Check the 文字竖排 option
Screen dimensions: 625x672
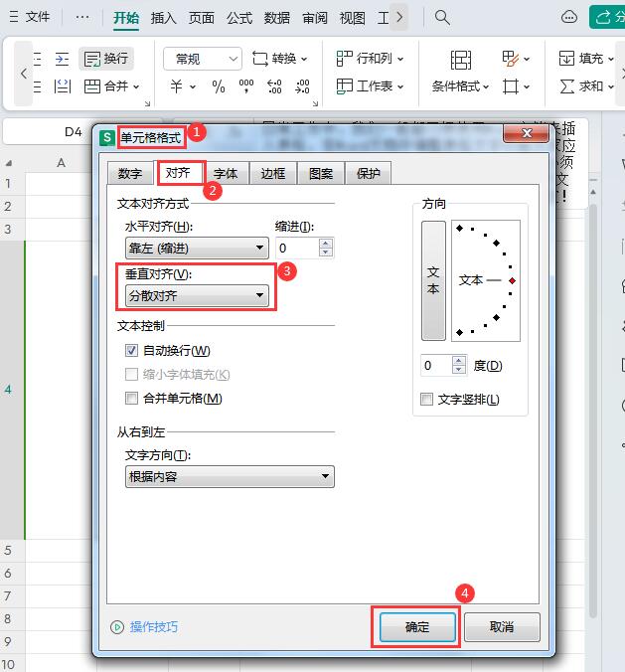click(x=426, y=400)
